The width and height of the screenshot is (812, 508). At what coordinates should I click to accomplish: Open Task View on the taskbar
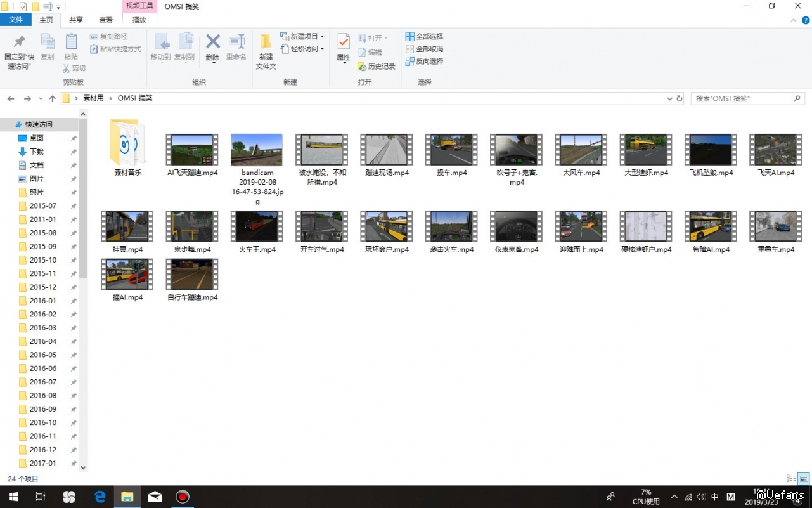click(40, 497)
